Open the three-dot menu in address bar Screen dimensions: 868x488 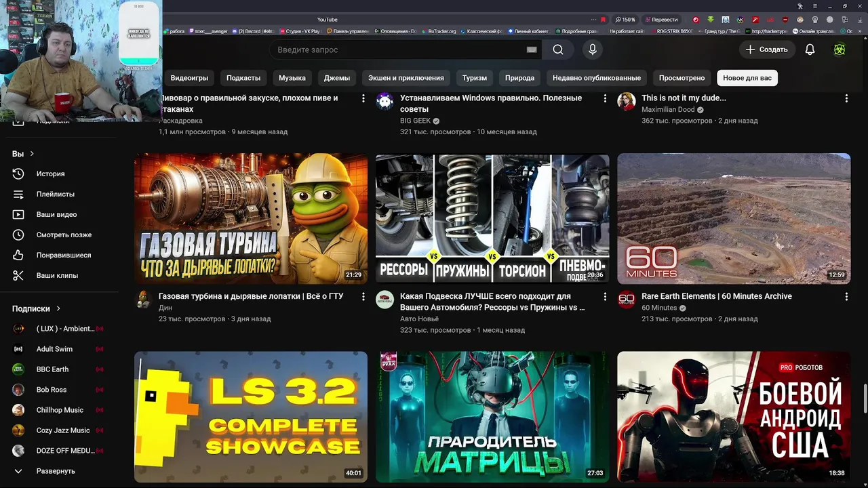click(x=593, y=20)
